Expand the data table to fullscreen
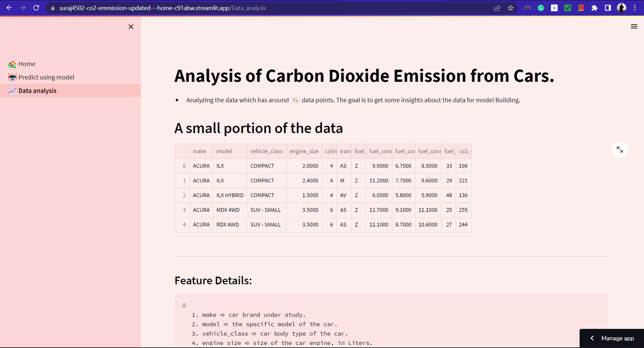The width and height of the screenshot is (644, 348). [x=620, y=150]
